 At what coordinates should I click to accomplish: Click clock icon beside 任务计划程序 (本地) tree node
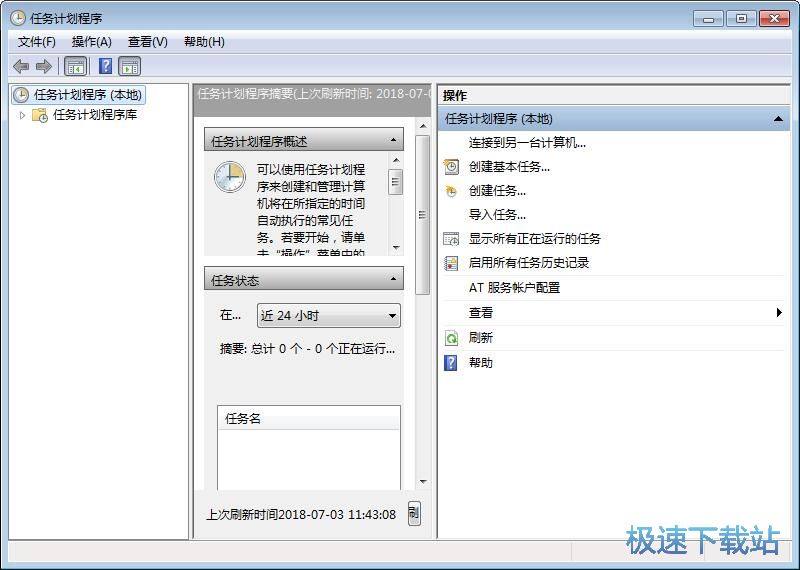click(x=21, y=95)
